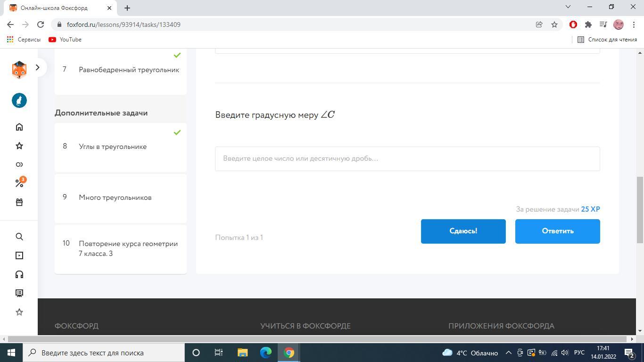
Task: Click the share page icon in address bar
Action: click(x=539, y=25)
